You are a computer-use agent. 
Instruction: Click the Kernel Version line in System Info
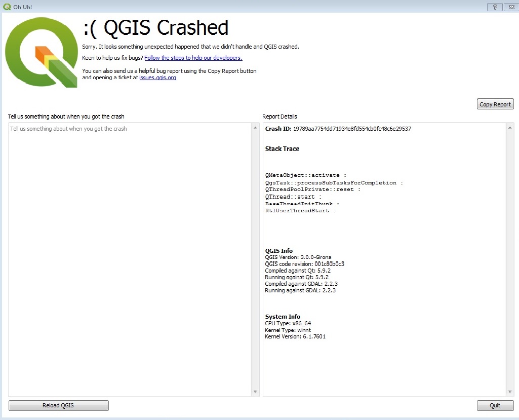295,336
